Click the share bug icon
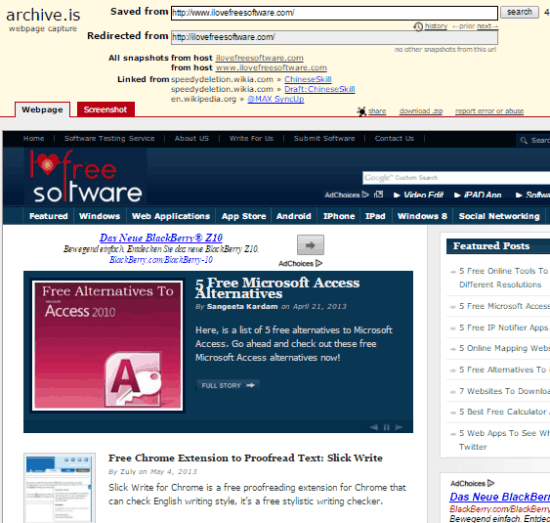This screenshot has height=523, width=550. coord(361,112)
